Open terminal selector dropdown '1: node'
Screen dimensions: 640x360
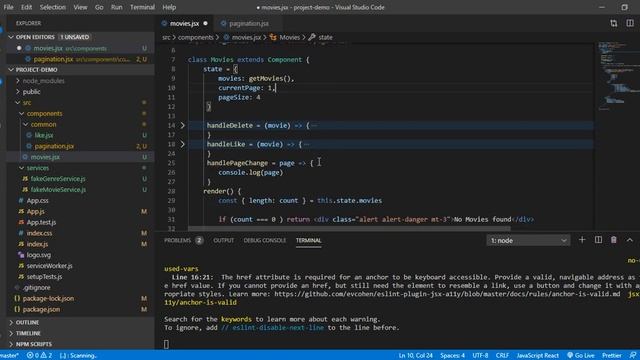pos(528,240)
